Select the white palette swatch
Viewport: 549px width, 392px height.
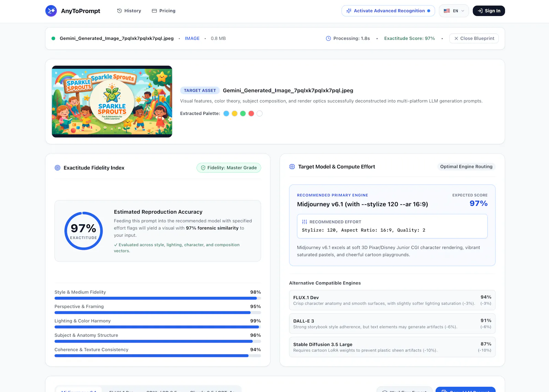point(260,114)
